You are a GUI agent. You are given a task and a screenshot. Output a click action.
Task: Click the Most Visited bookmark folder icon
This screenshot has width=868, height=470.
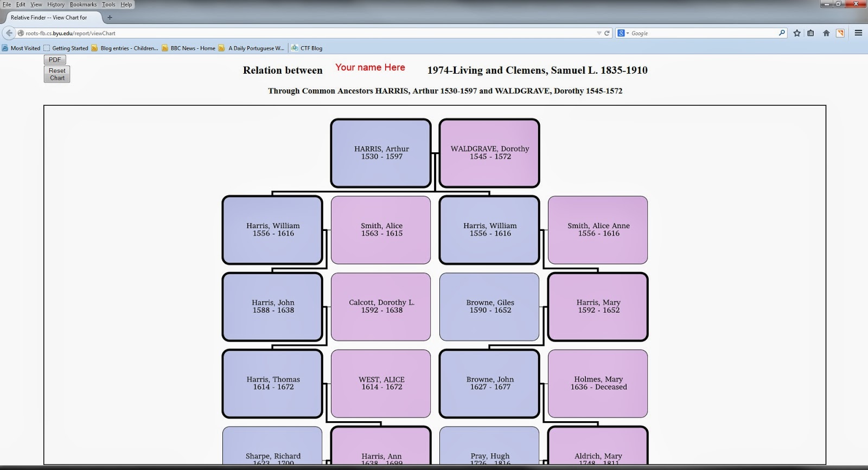tap(5, 48)
